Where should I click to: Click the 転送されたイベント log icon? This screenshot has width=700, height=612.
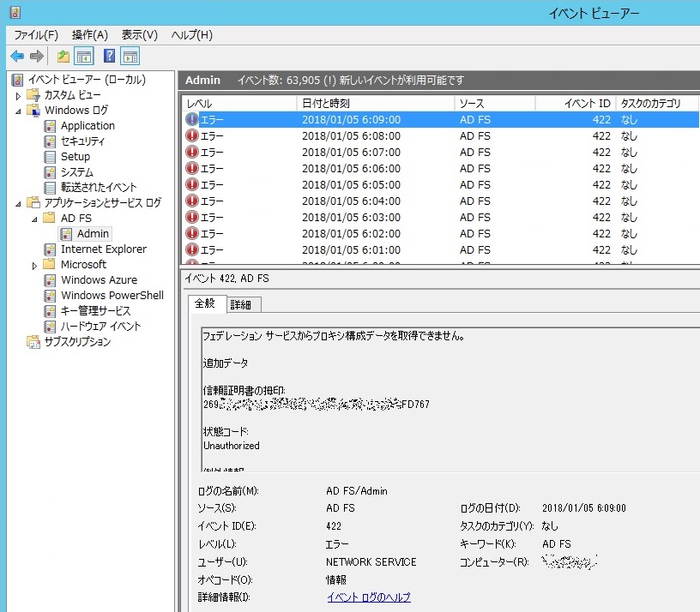coord(50,188)
